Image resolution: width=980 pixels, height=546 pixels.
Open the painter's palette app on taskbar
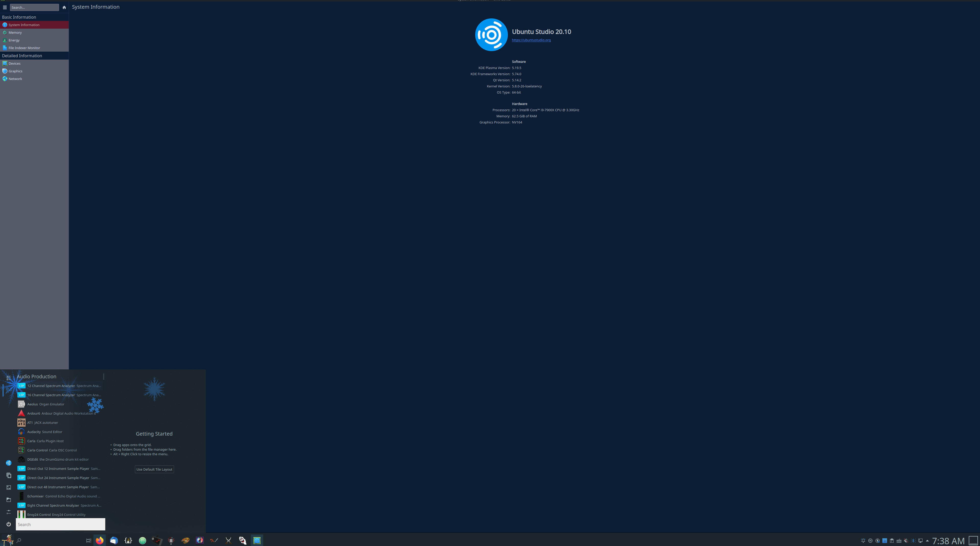coord(185,540)
